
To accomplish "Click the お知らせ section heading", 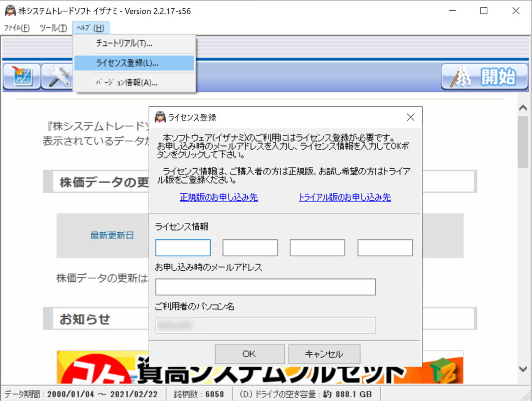I will point(85,319).
